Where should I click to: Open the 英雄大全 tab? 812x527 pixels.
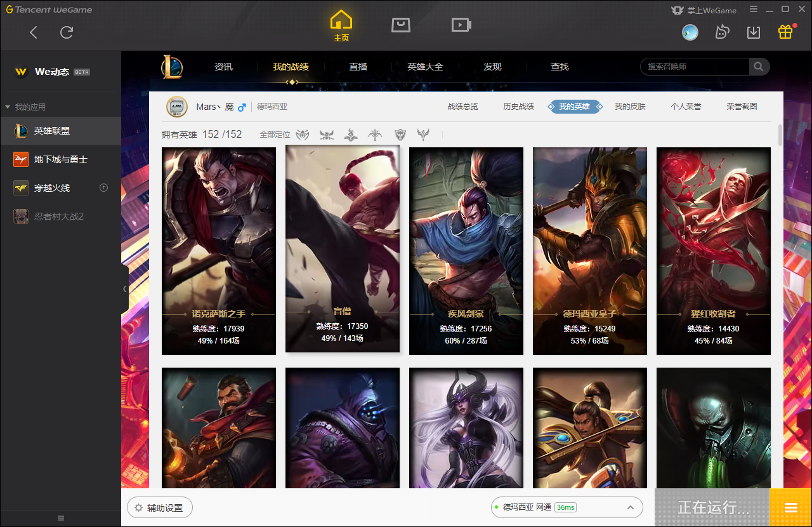425,67
